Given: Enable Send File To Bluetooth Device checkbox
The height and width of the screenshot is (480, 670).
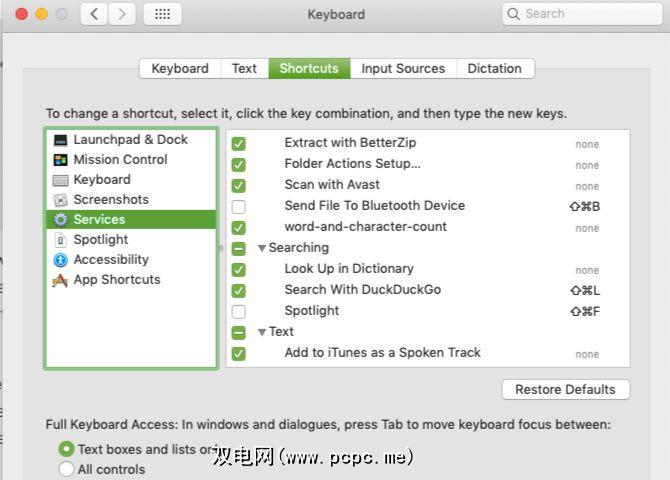Looking at the screenshot, I should [x=239, y=207].
